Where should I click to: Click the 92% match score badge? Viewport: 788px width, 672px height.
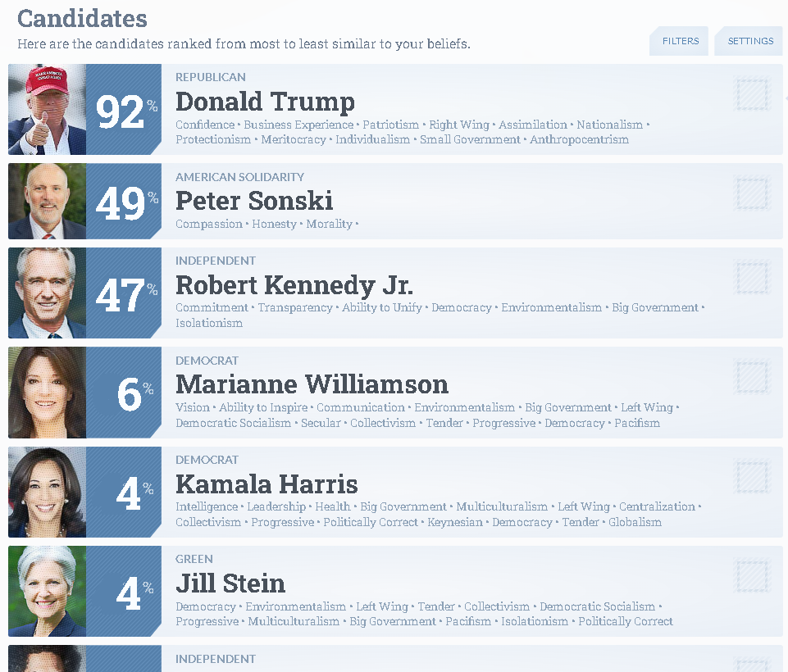point(124,110)
